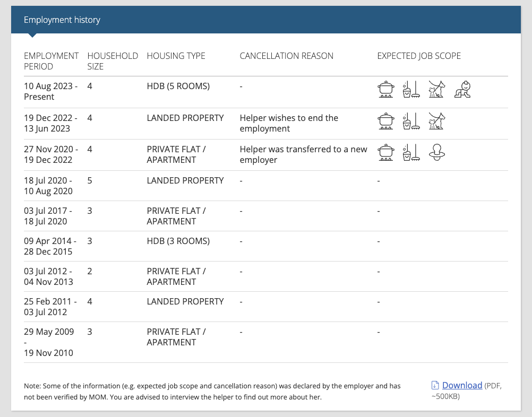Screen dimensions: 532x417
Task: Click the cleaning mop icon in the 10 Aug 2023 row
Action: pyautogui.click(x=411, y=89)
